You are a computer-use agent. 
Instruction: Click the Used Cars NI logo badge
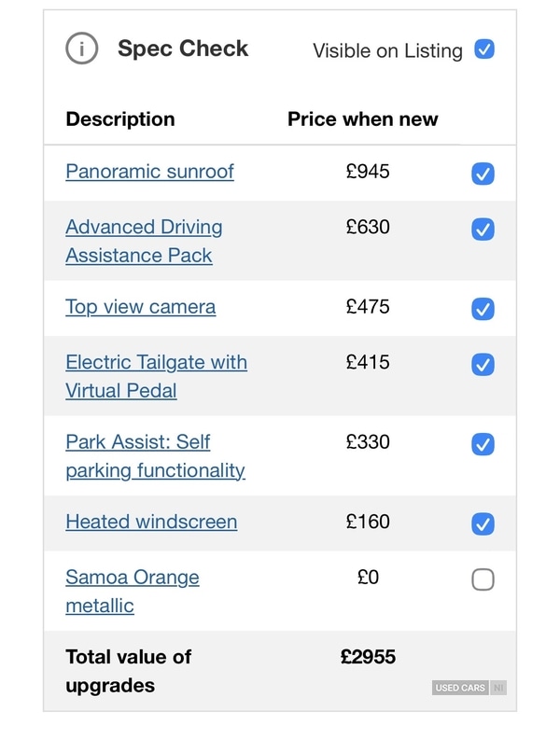click(x=469, y=688)
